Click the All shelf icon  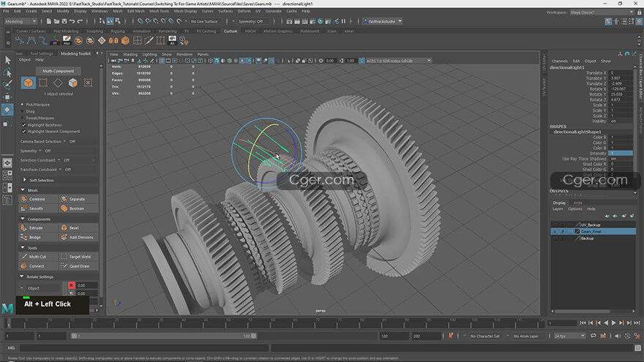tap(172, 41)
